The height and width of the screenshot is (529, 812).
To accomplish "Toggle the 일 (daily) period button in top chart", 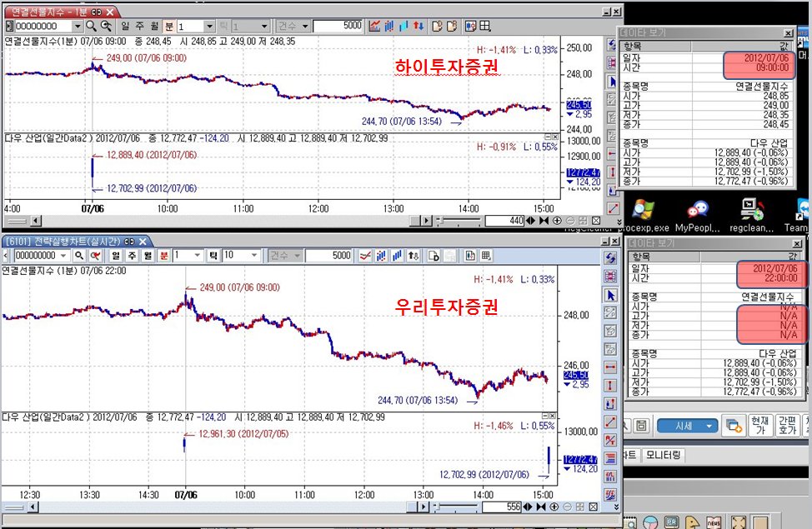I will (127, 26).
